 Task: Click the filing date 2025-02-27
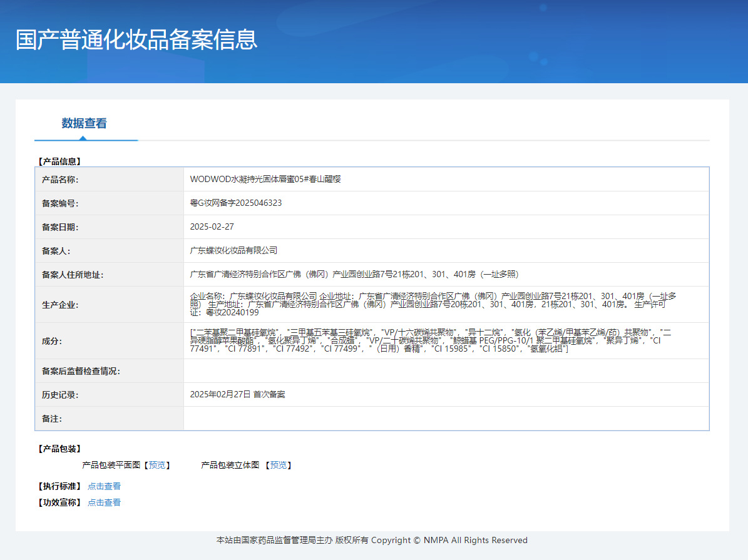coord(212,227)
